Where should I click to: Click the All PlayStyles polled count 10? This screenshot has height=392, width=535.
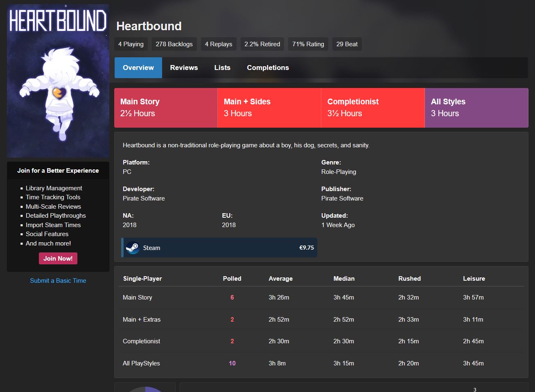point(232,363)
